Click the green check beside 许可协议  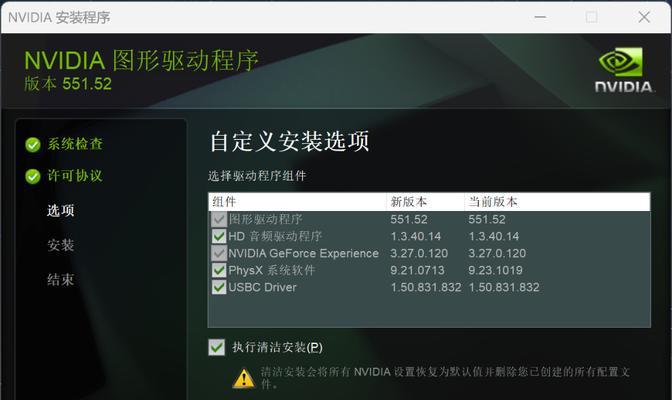pyautogui.click(x=33, y=176)
